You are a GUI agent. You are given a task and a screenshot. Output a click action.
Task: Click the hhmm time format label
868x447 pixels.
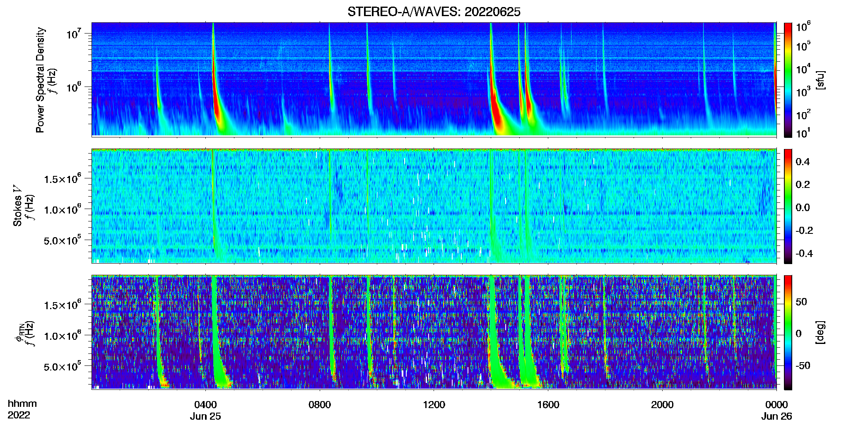[x=22, y=404]
